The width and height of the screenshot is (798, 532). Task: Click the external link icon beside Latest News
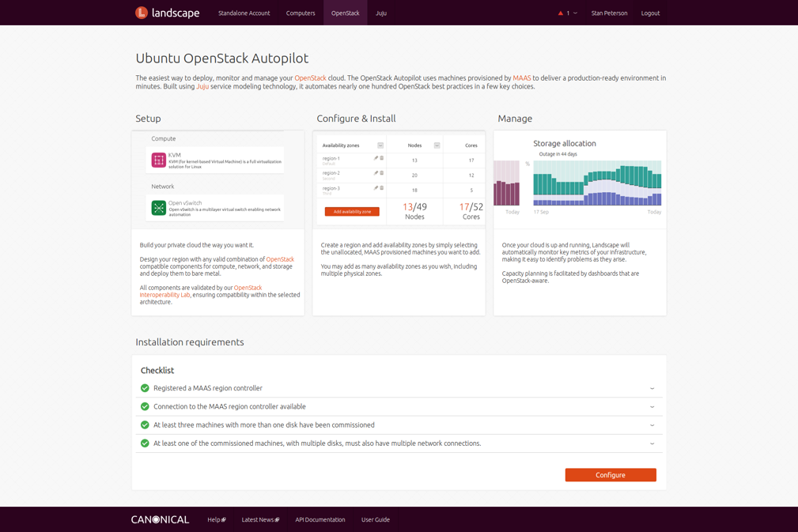coord(277,520)
